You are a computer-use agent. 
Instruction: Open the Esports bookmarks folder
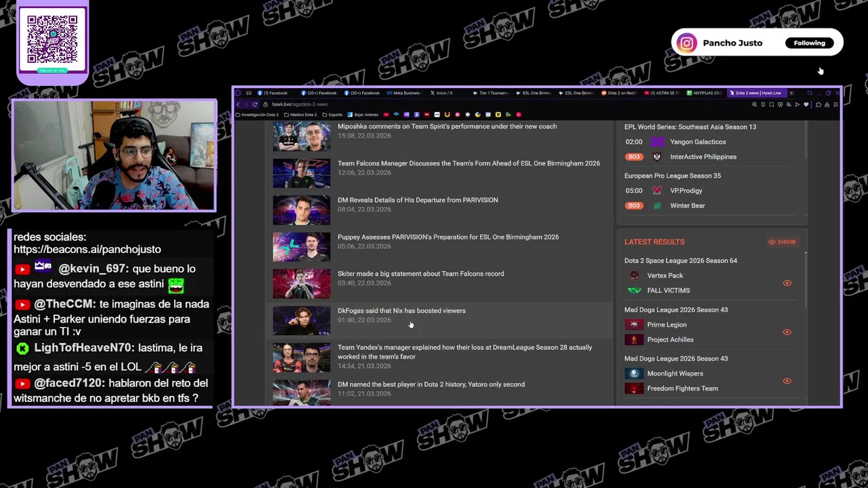click(332, 115)
